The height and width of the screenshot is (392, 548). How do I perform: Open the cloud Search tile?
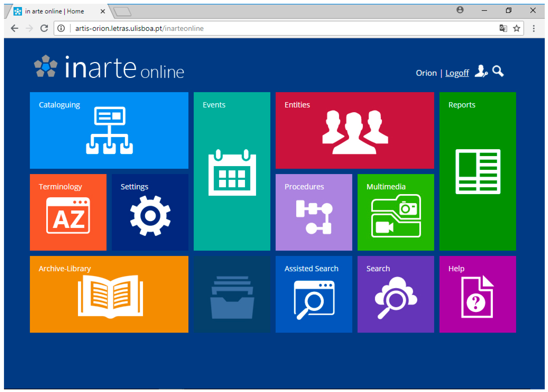tap(395, 294)
